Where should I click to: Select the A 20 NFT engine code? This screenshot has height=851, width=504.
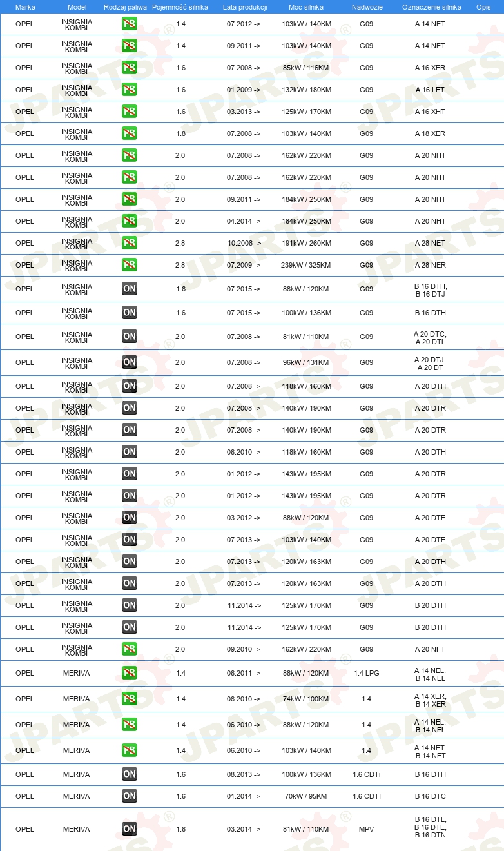(x=430, y=649)
